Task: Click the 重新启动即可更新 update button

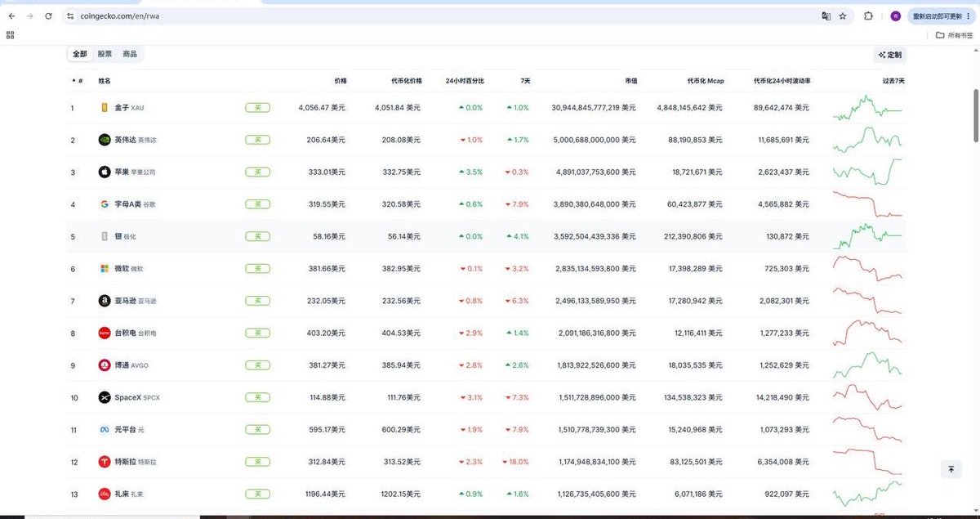Action: 940,16
